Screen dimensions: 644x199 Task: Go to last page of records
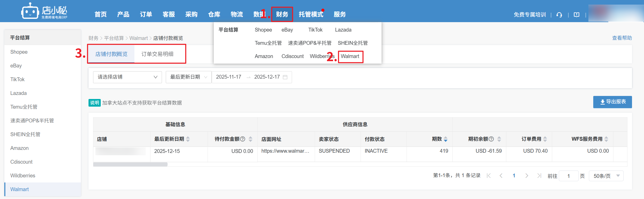(x=539, y=176)
